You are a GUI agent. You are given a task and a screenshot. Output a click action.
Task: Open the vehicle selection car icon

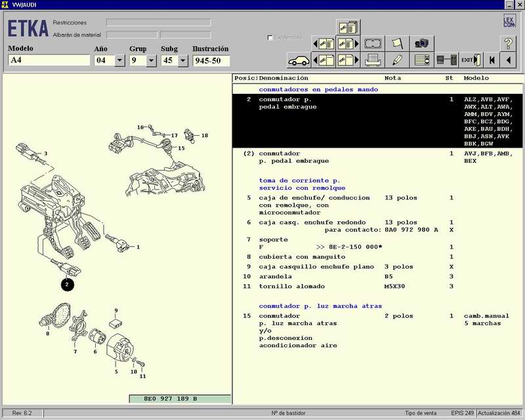(x=299, y=60)
